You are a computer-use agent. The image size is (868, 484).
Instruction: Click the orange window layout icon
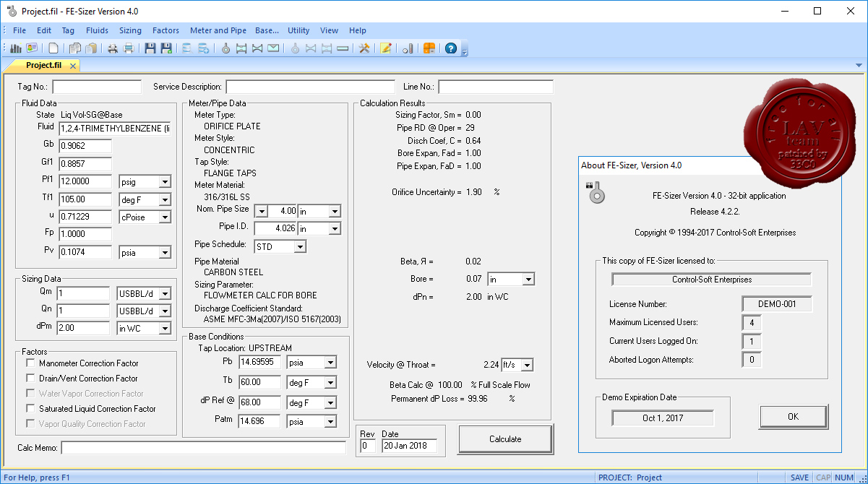(x=429, y=48)
